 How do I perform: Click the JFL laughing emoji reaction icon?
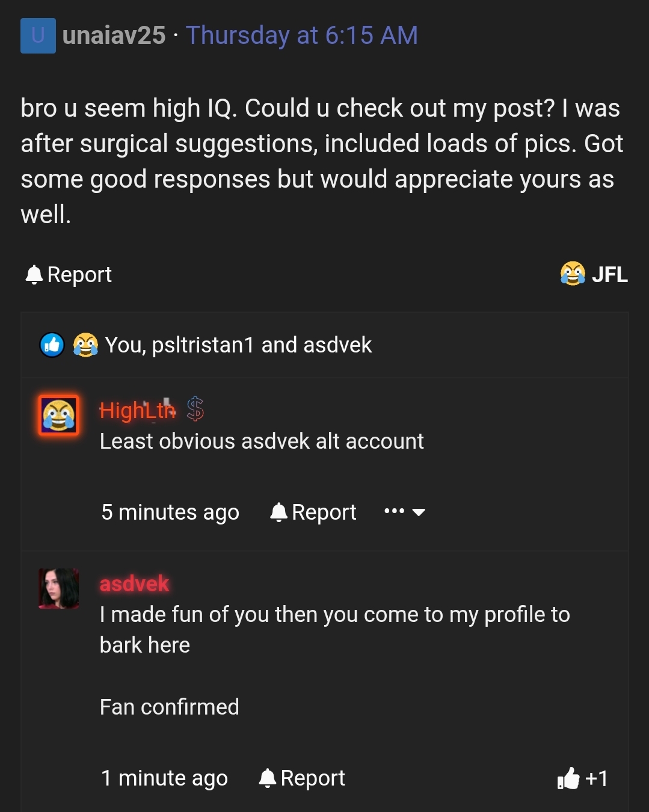tap(572, 275)
